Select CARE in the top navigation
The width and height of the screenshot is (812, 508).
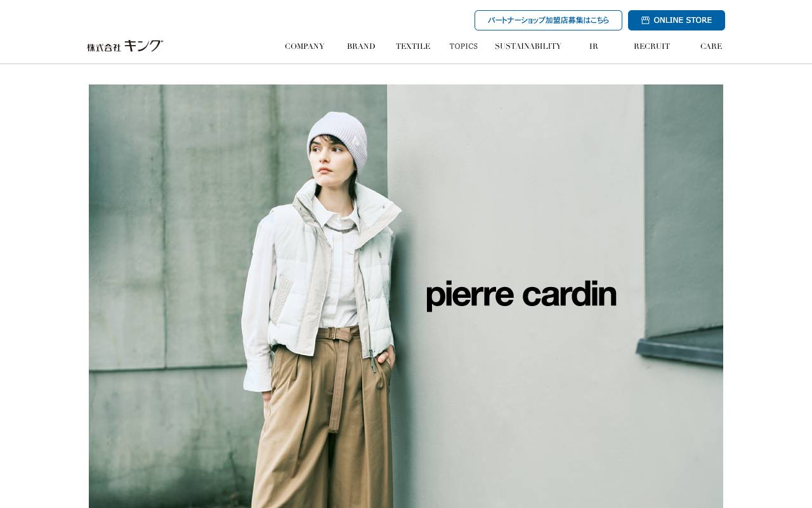[711, 46]
